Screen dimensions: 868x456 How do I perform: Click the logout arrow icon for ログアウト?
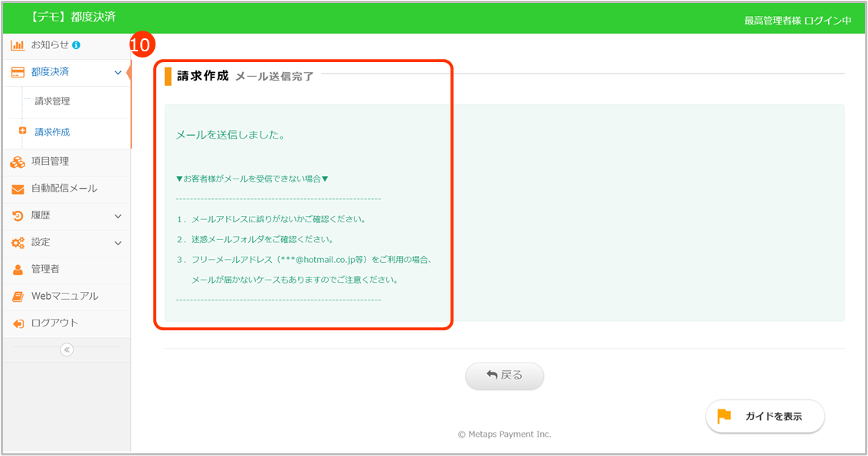[x=18, y=323]
